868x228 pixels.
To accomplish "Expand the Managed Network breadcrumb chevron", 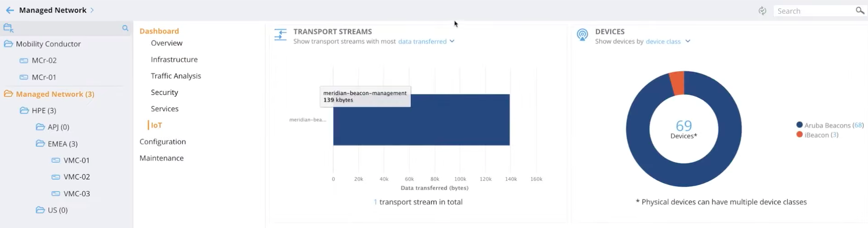I will (92, 10).
